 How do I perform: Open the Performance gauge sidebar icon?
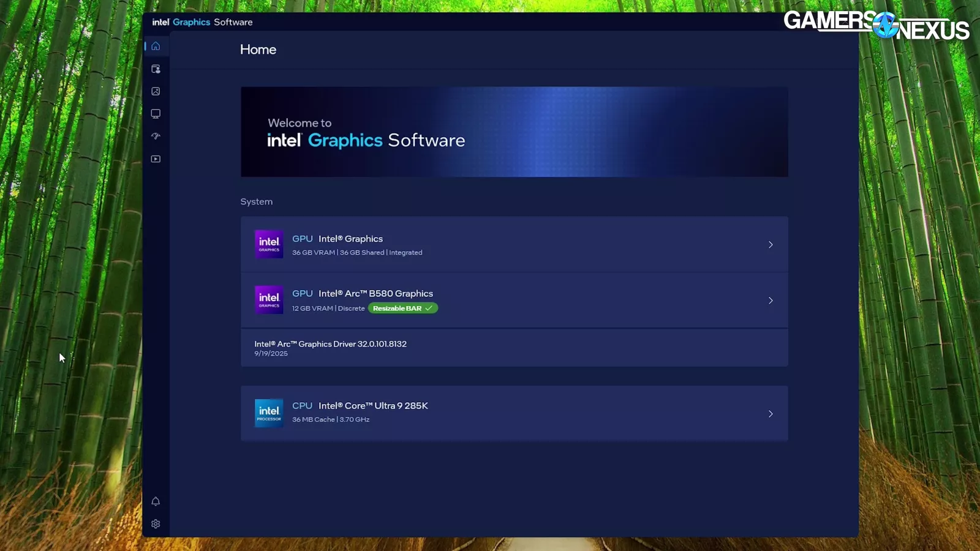point(156,137)
